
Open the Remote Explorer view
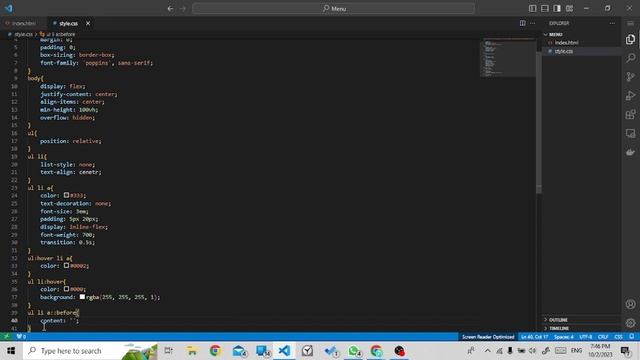[630, 133]
